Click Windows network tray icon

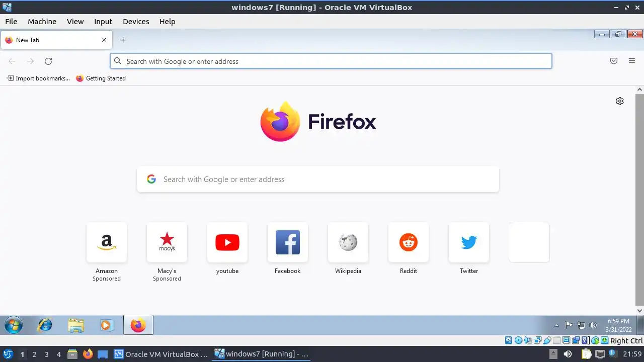[581, 325]
